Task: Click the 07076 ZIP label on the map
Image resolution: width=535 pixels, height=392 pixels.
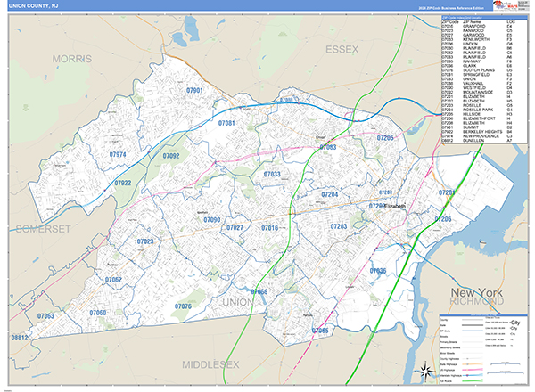Action: click(183, 306)
